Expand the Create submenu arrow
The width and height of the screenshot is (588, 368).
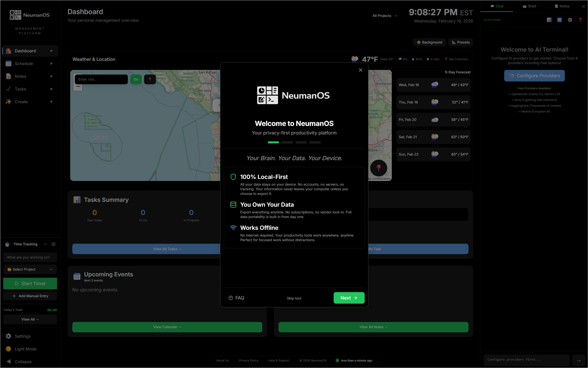(x=51, y=102)
